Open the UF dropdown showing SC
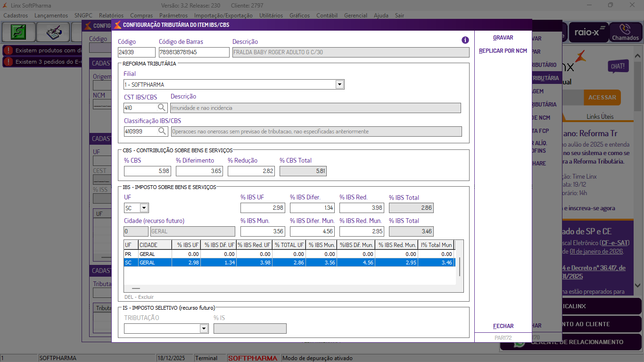 [x=144, y=208]
